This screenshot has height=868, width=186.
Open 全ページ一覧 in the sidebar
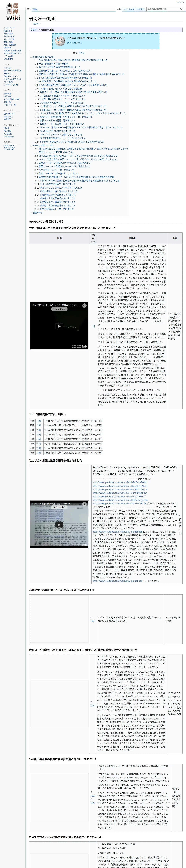[x=9, y=39]
